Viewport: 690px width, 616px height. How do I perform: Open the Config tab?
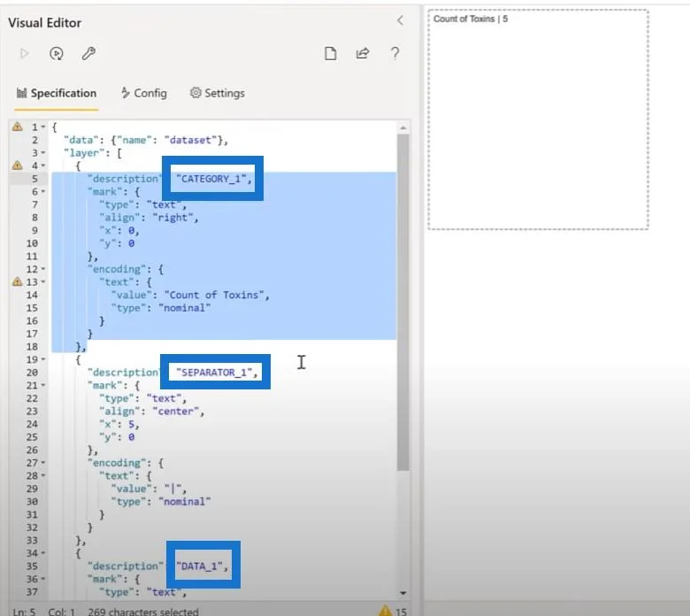pos(144,93)
